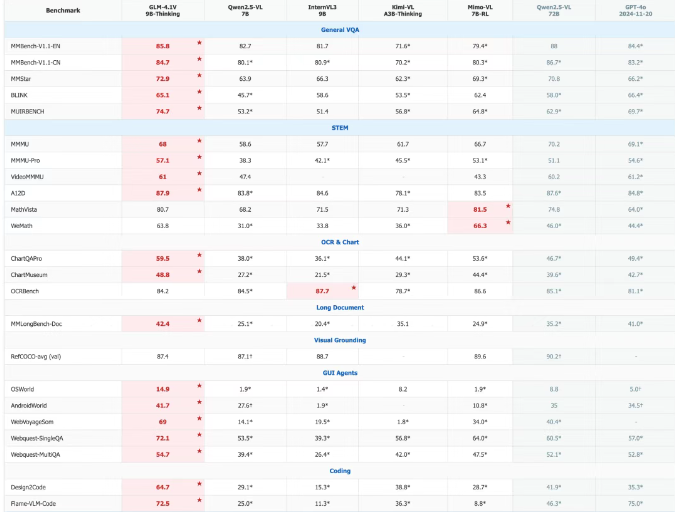Click the star beside ChartQAPro score 59.5
The width and height of the screenshot is (675, 512).
tap(199, 255)
